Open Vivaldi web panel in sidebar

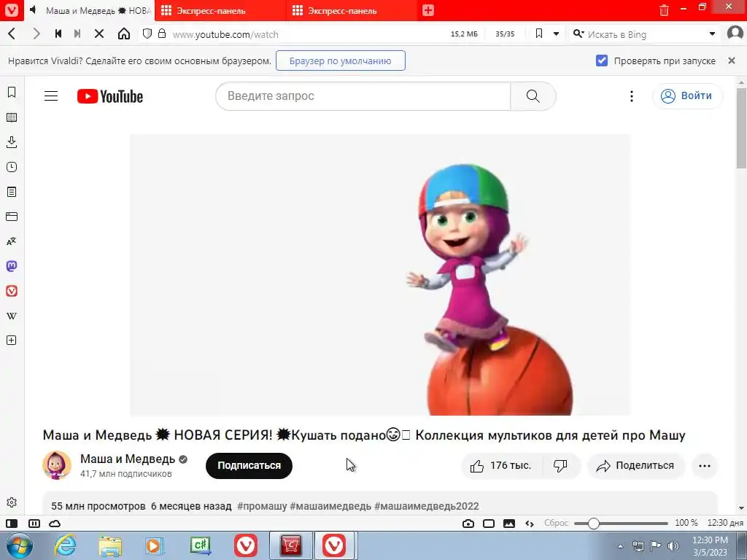[x=12, y=291]
